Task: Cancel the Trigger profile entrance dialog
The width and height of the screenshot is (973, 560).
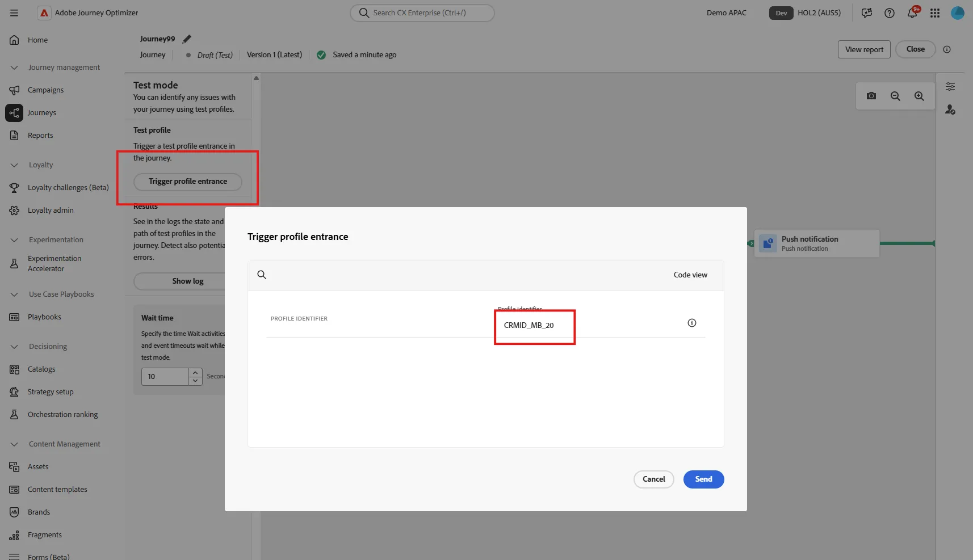Action: pyautogui.click(x=654, y=479)
